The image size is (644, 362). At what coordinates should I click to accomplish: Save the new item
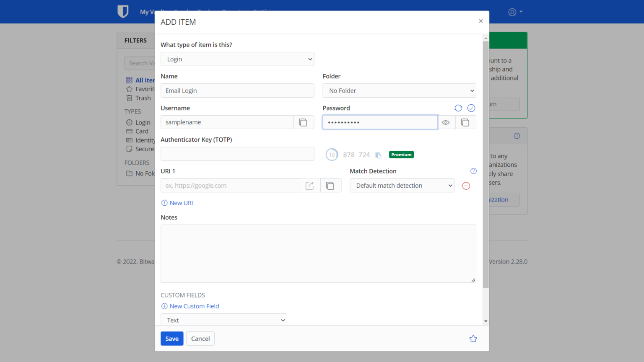click(172, 339)
